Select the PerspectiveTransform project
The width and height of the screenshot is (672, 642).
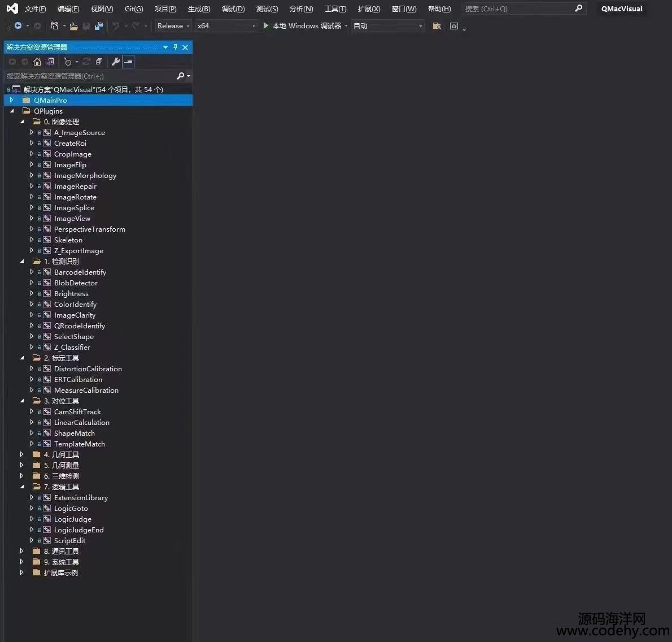tap(90, 229)
